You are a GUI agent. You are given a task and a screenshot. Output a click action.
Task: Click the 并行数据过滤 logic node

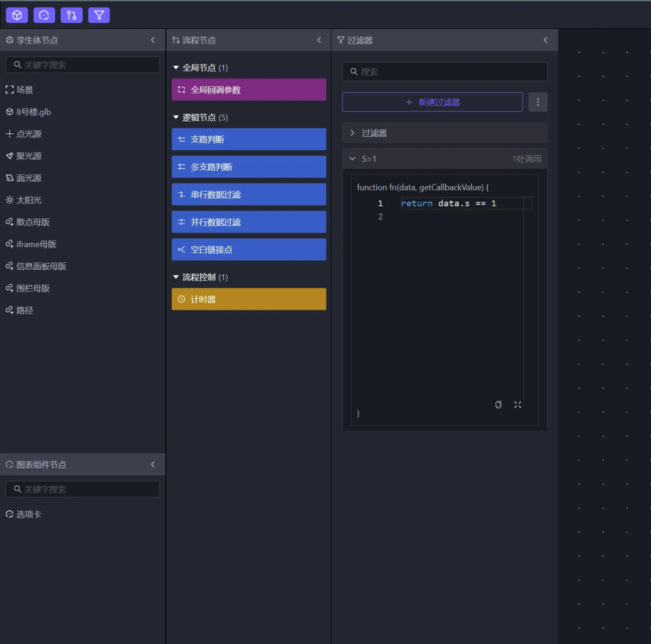point(249,222)
